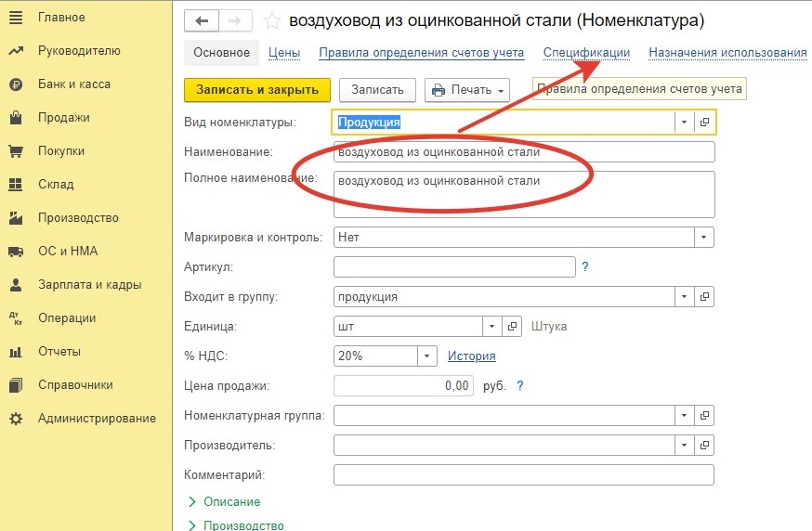This screenshot has width=812, height=531.
Task: Click the Зарплата и кадры person icon
Action: [16, 285]
